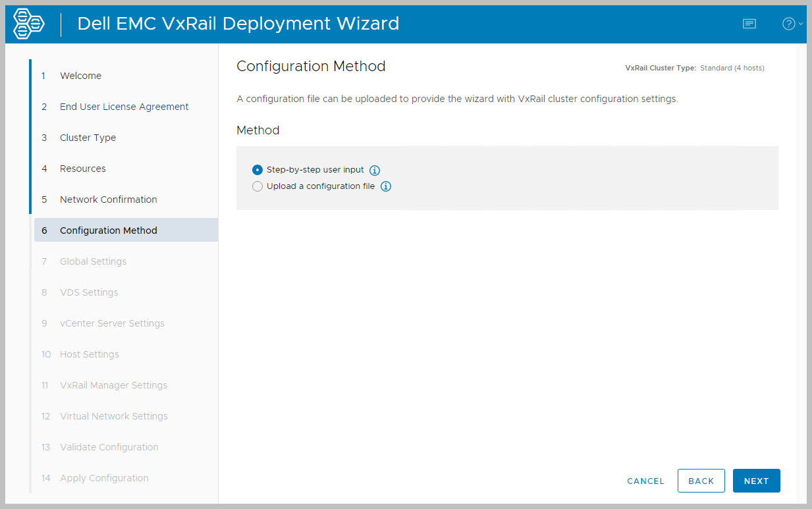The width and height of the screenshot is (812, 509).
Task: Select Upload a configuration file radio button
Action: 257,186
